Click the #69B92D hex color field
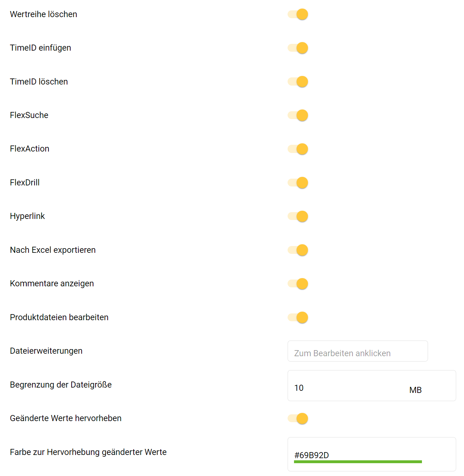Viewport: 464px width, 476px height. [356, 455]
